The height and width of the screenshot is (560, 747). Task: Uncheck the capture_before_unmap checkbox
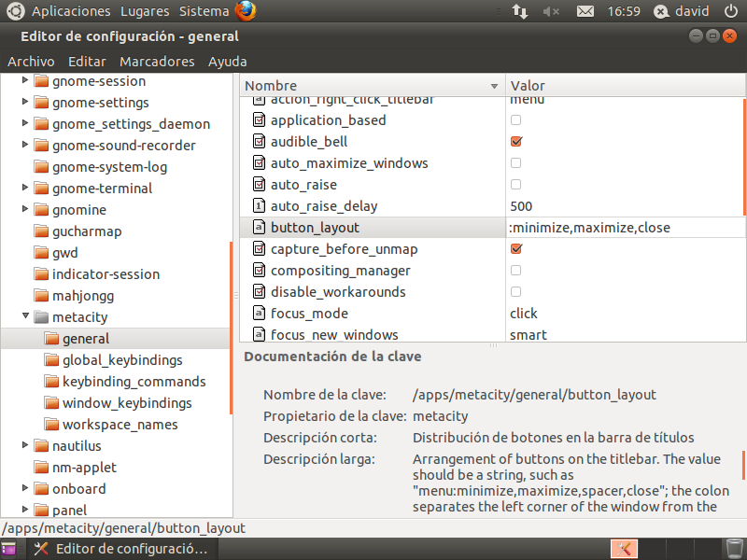tap(516, 248)
